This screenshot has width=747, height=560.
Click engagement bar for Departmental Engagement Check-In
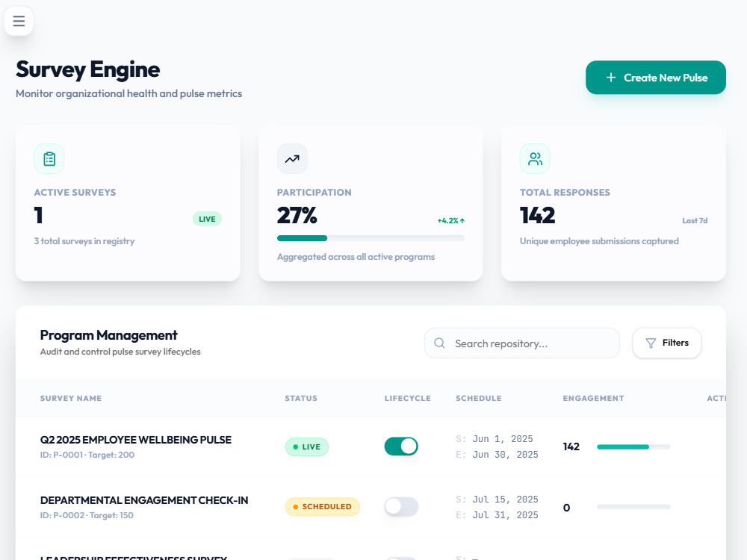(633, 507)
